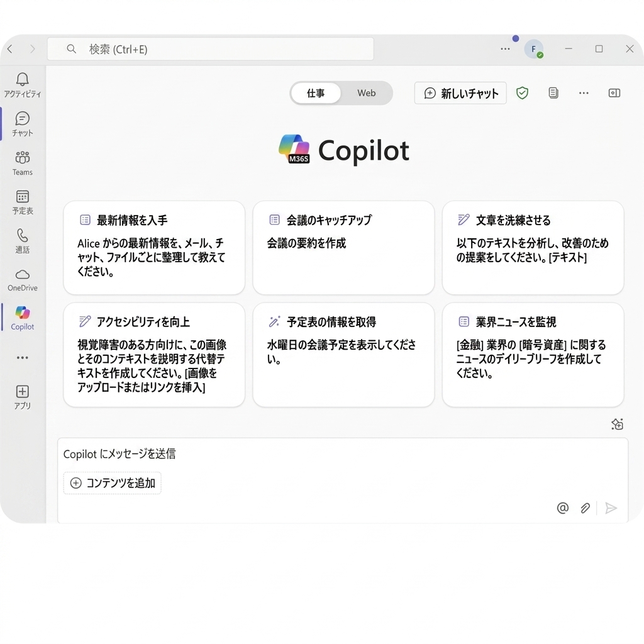Toggle the side panel icon

point(614,93)
